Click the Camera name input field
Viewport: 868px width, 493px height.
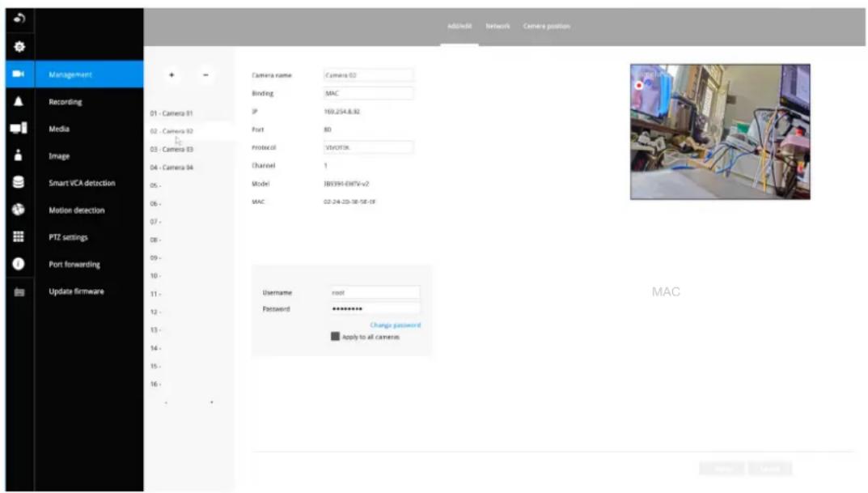coord(368,75)
